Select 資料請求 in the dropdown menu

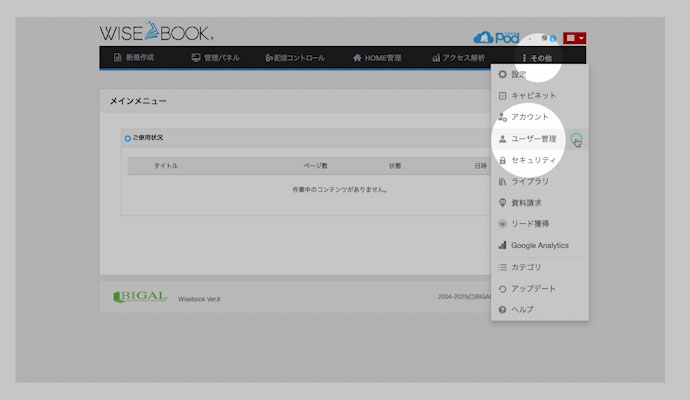526,203
